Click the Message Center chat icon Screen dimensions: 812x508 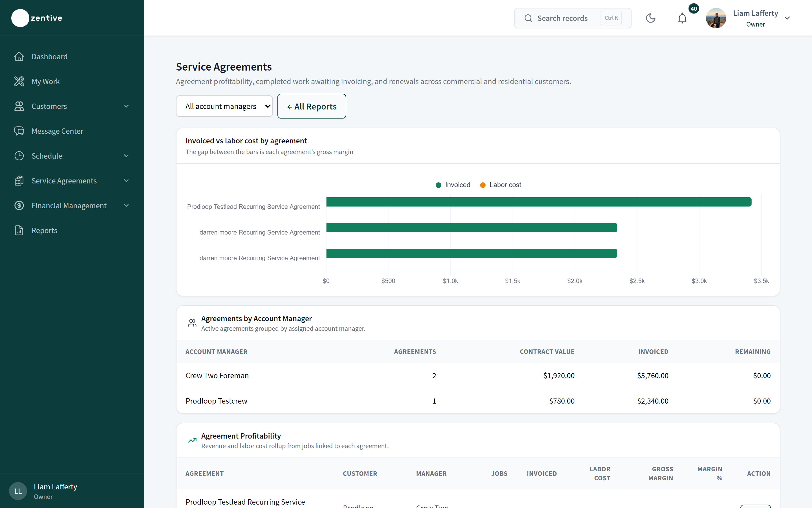[x=19, y=131]
